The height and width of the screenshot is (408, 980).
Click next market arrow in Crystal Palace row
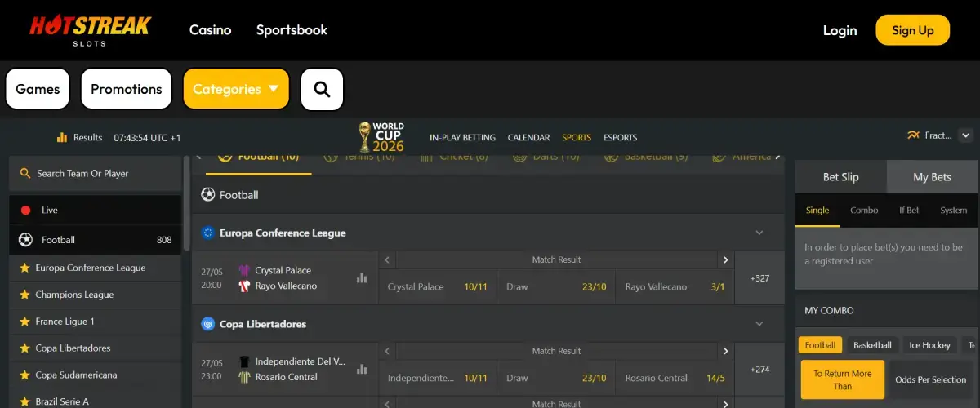click(x=725, y=260)
